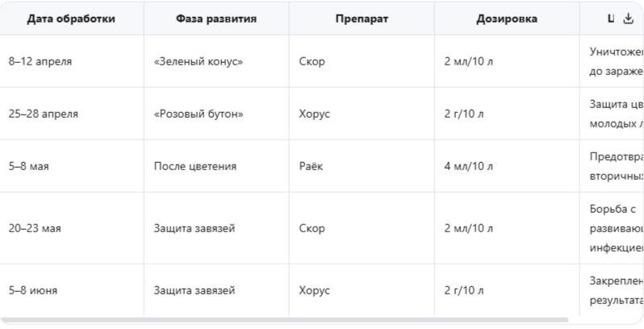Click «Защита завязей» in the 20–23 мая row
The width and height of the screenshot is (644, 329).
(194, 228)
